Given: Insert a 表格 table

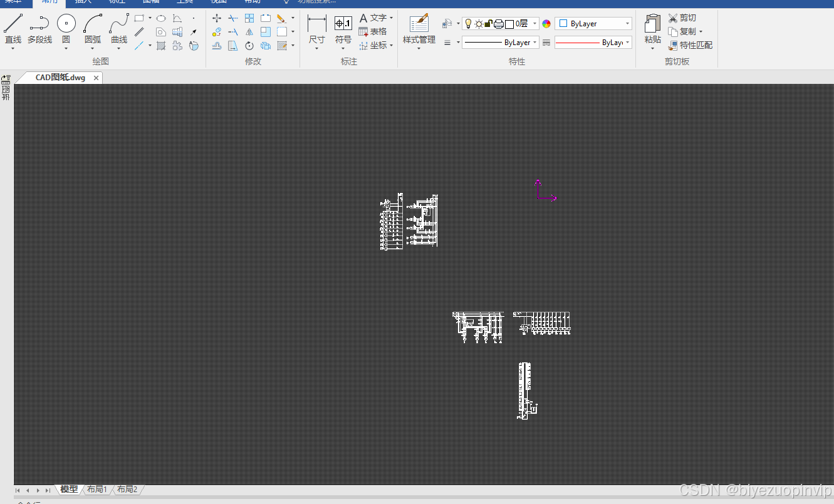Looking at the screenshot, I should (373, 31).
